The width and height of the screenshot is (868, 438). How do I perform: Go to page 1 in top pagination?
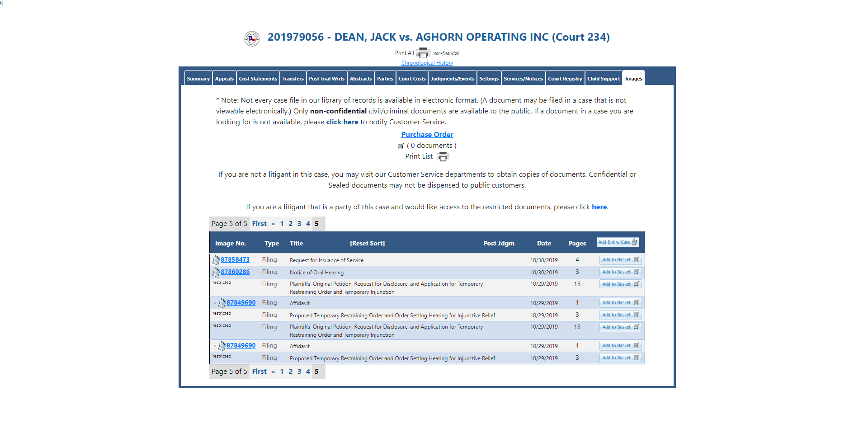282,224
